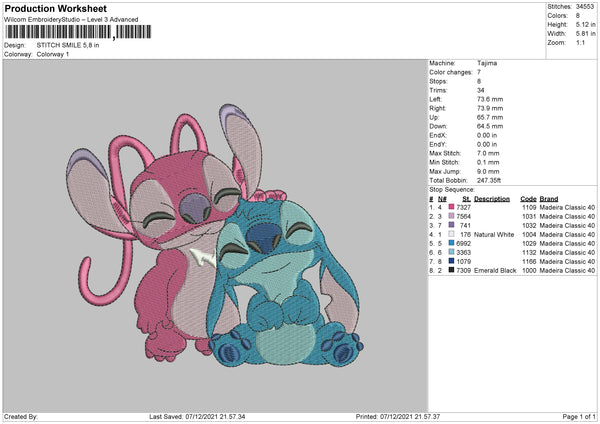
Task: Click the Stitches count value 34553
Action: point(586,7)
